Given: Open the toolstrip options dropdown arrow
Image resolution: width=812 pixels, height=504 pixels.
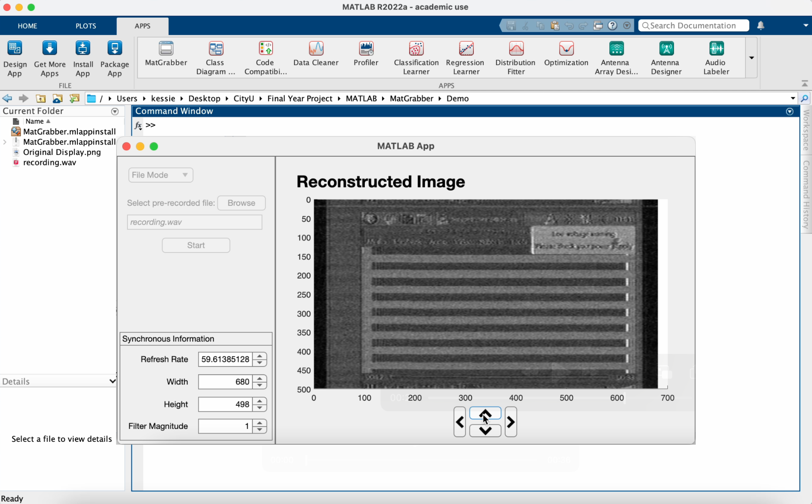Looking at the screenshot, I should coord(805,26).
